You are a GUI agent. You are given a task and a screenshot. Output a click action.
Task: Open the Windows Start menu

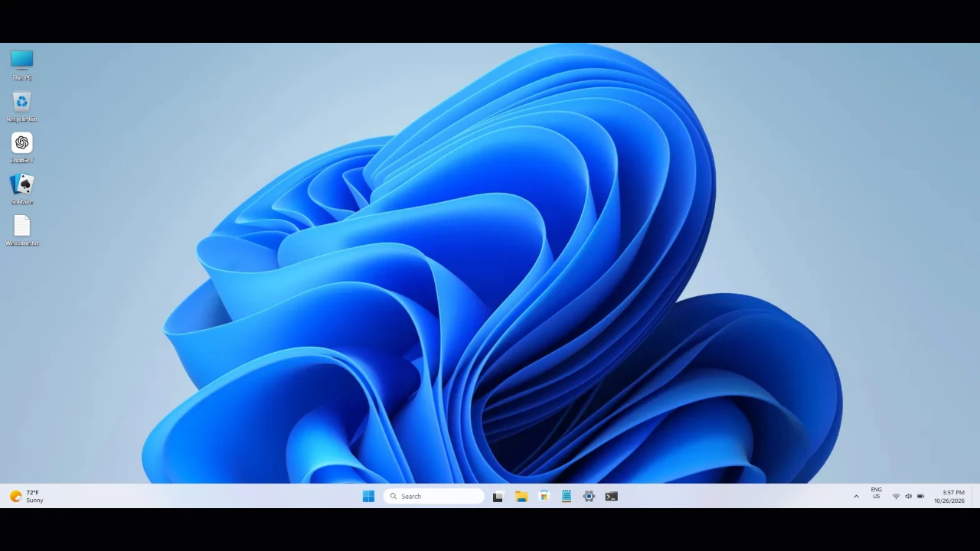(368, 496)
